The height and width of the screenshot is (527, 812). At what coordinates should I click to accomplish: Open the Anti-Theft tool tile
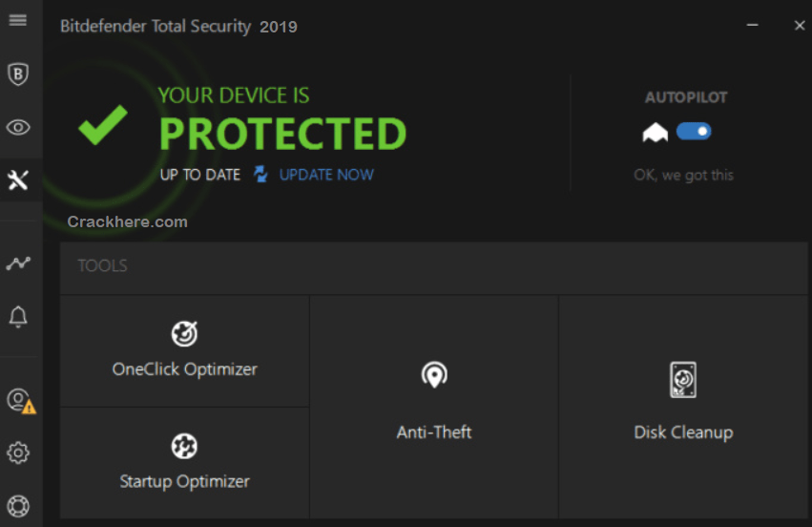click(x=434, y=406)
